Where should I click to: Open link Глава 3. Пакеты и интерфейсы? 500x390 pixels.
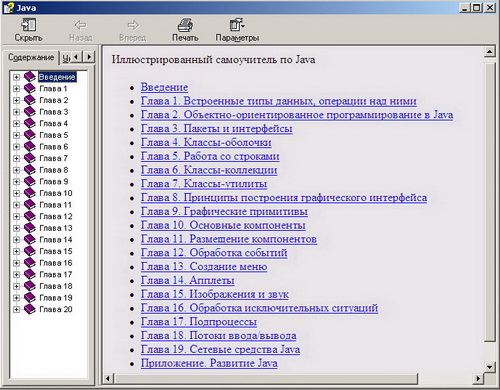click(x=217, y=129)
